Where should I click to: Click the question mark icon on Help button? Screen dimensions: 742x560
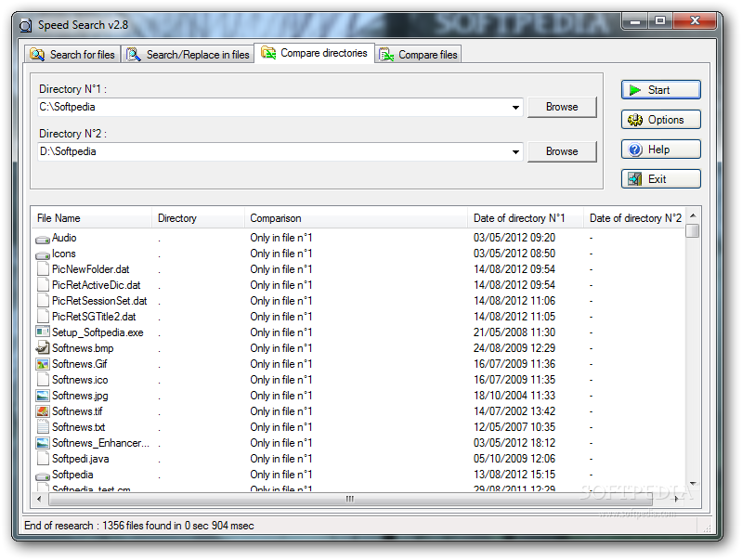635,150
